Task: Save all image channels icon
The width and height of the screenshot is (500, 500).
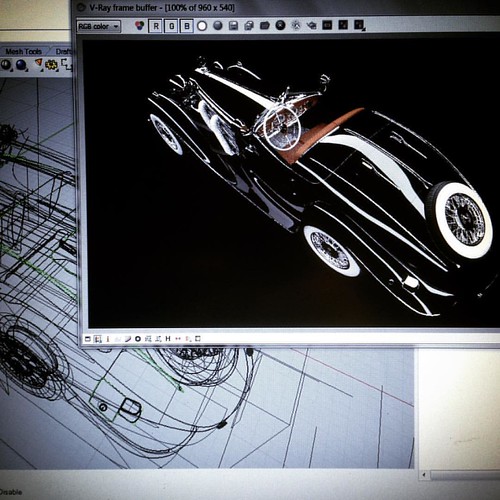Action: [x=249, y=26]
